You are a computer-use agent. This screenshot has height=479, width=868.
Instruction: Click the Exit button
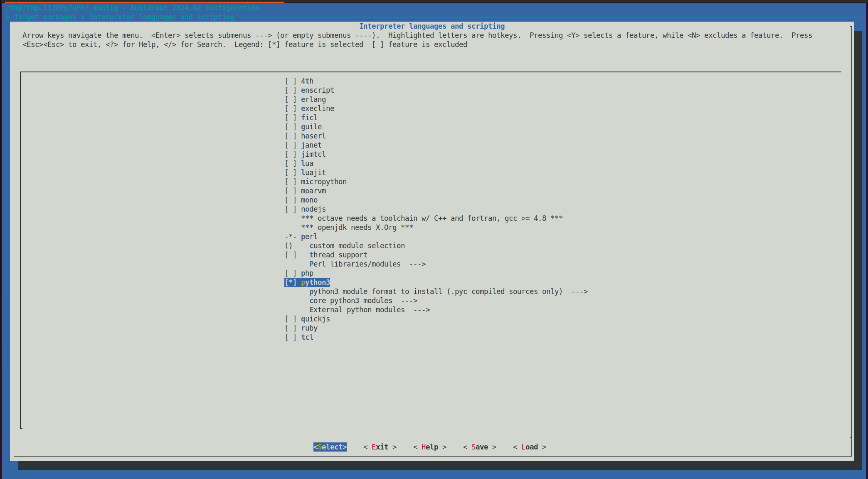point(380,447)
